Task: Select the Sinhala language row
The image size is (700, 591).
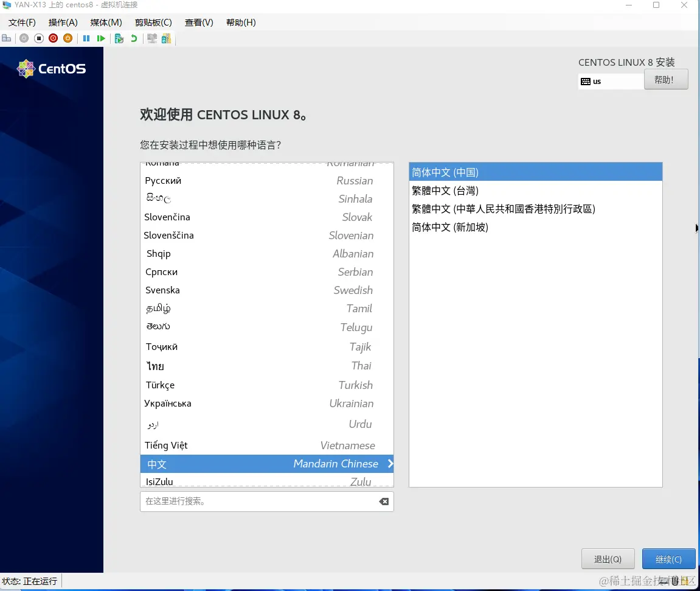Action: (x=266, y=199)
